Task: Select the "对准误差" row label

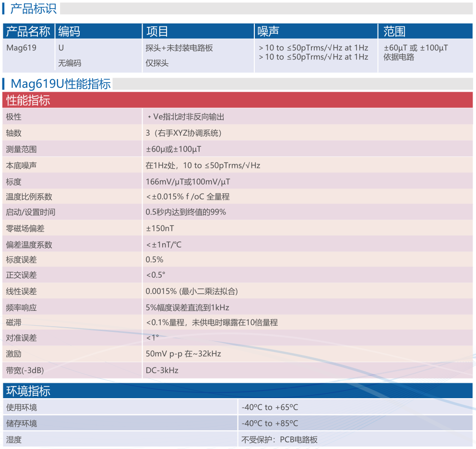Action: pyautogui.click(x=21, y=338)
